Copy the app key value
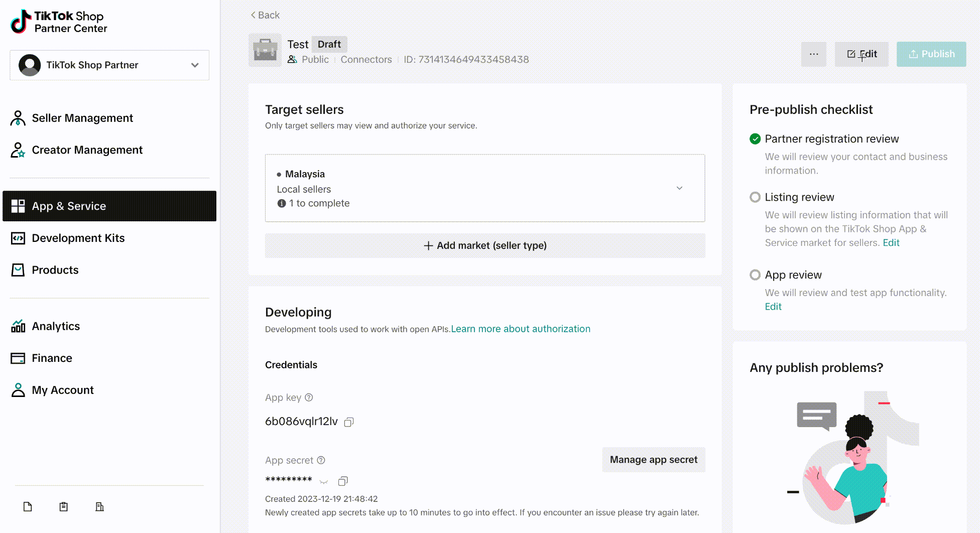Image resolution: width=980 pixels, height=533 pixels. coord(349,422)
